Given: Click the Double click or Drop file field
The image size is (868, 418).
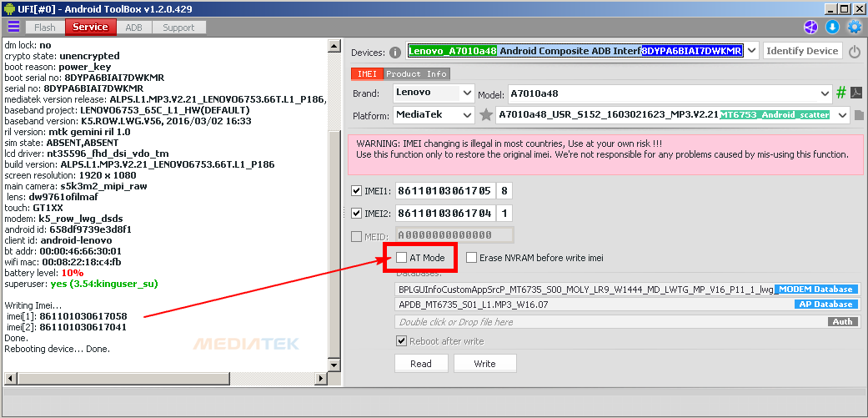Looking at the screenshot, I should point(628,322).
